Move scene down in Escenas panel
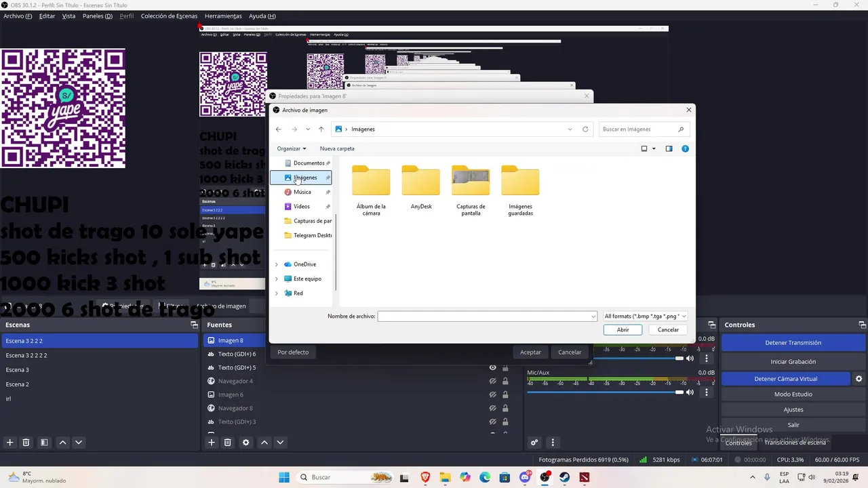 pos(79,443)
